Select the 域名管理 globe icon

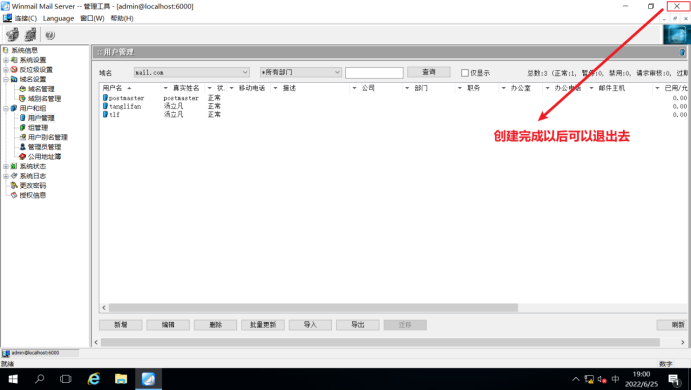coord(22,89)
